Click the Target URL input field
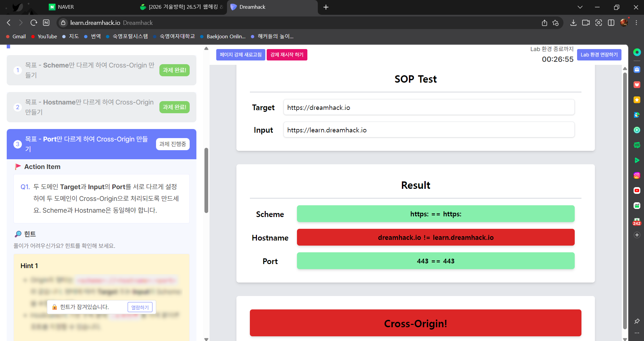644x341 pixels. click(429, 108)
